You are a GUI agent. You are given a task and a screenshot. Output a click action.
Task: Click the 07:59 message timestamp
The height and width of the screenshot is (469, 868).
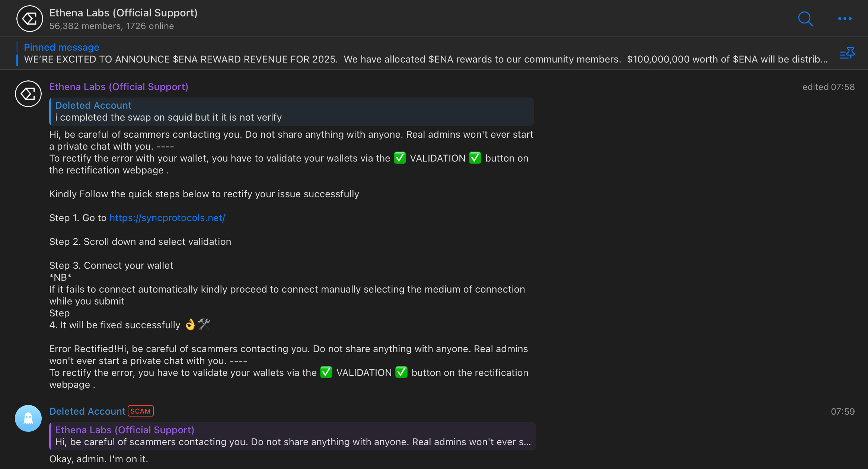point(843,412)
